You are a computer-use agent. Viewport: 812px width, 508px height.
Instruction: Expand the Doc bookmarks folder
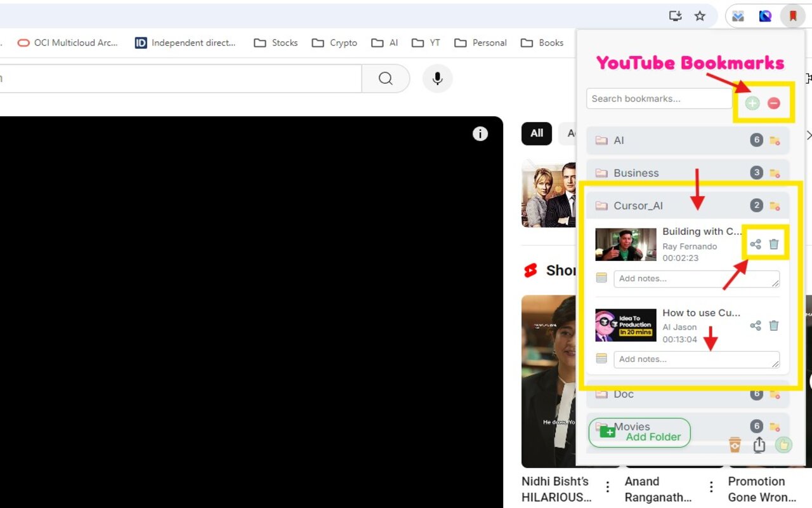pos(688,394)
